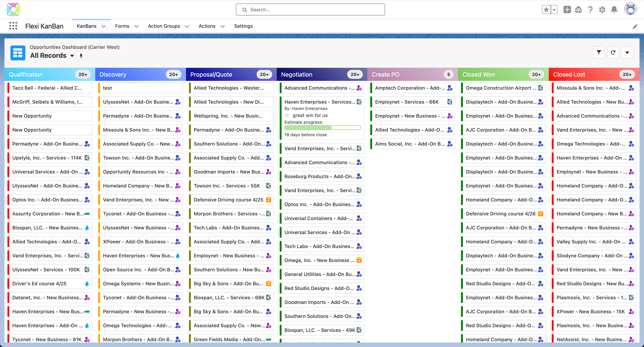Refresh the kanban board
644x347 pixels.
point(613,52)
